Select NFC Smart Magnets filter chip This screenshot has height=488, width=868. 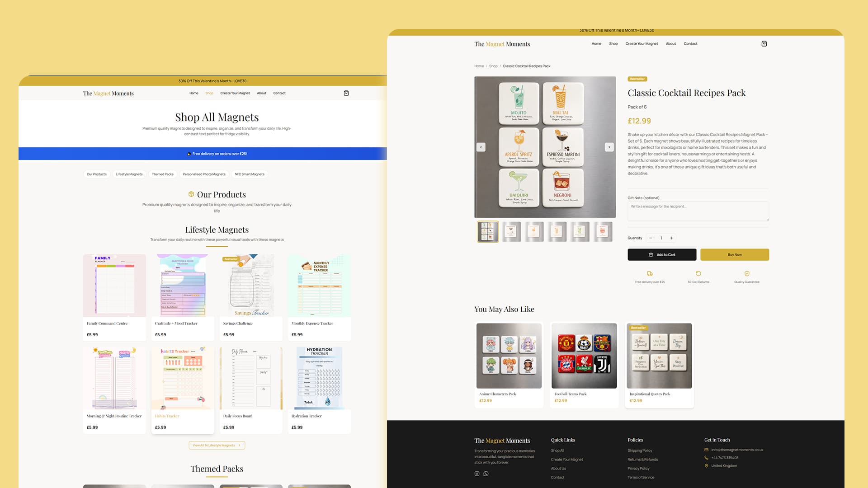250,174
